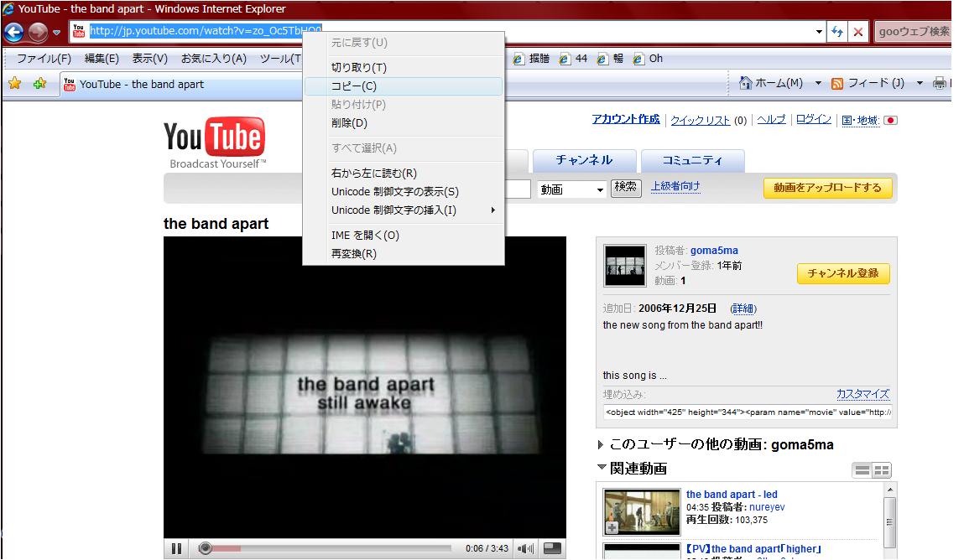Choose 右から左に読む(R) in context menu
This screenshot has width=964, height=560.
click(x=404, y=174)
